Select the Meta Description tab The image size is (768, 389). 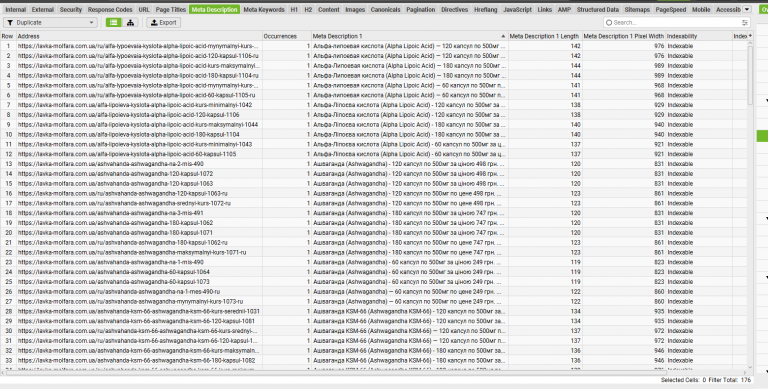click(215, 9)
